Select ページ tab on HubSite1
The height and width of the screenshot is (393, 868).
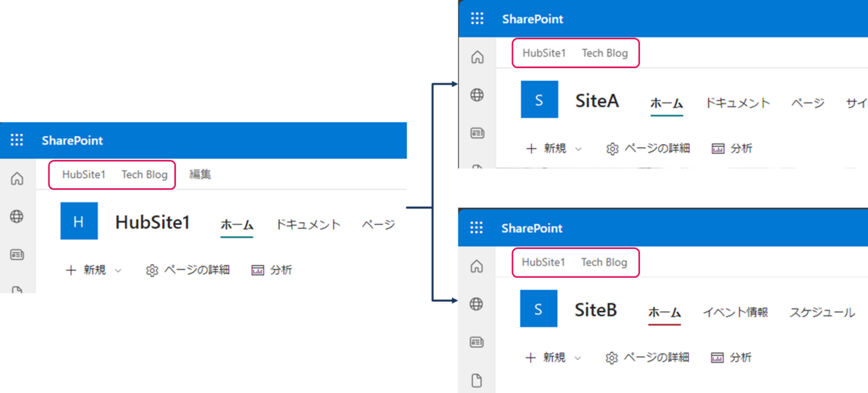coord(378,224)
